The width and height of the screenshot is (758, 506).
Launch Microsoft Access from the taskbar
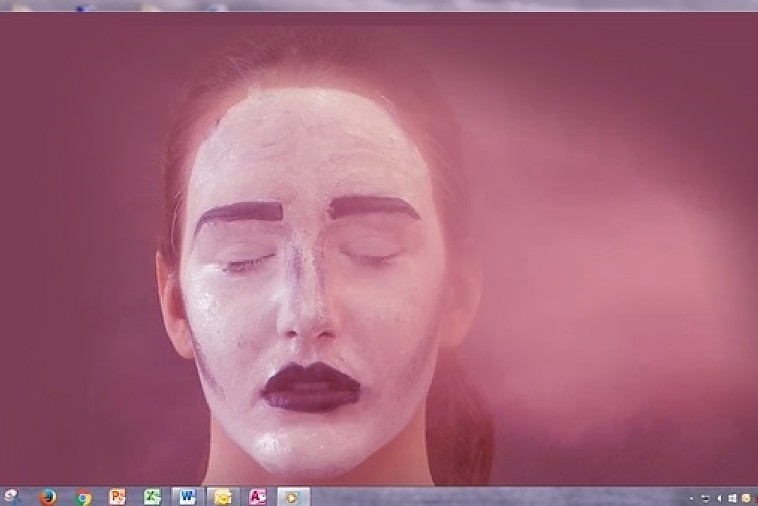coord(257,497)
